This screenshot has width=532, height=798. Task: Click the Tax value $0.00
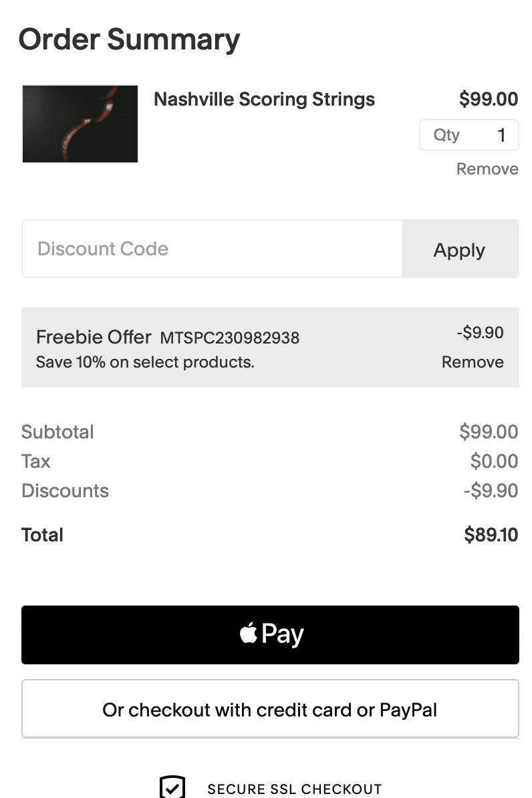(x=494, y=461)
